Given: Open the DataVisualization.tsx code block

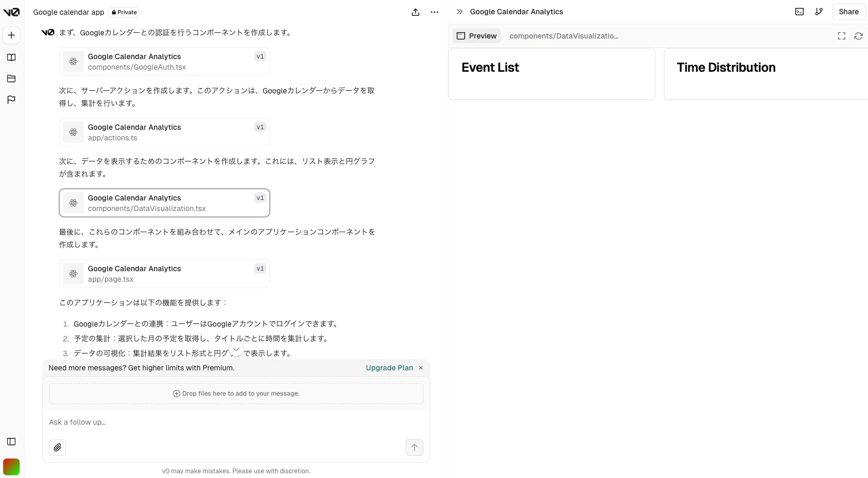Looking at the screenshot, I should [x=165, y=203].
